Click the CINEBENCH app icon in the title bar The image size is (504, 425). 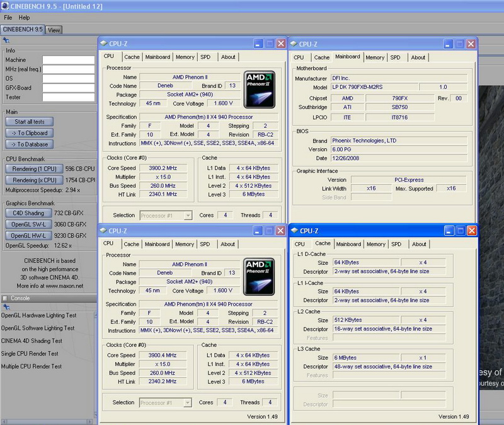[6, 6]
